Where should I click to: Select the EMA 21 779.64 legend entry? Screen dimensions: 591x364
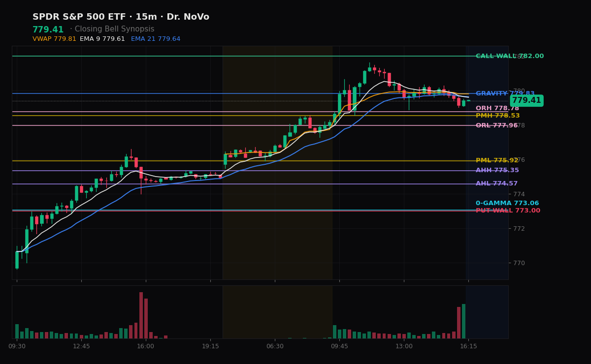(156, 39)
